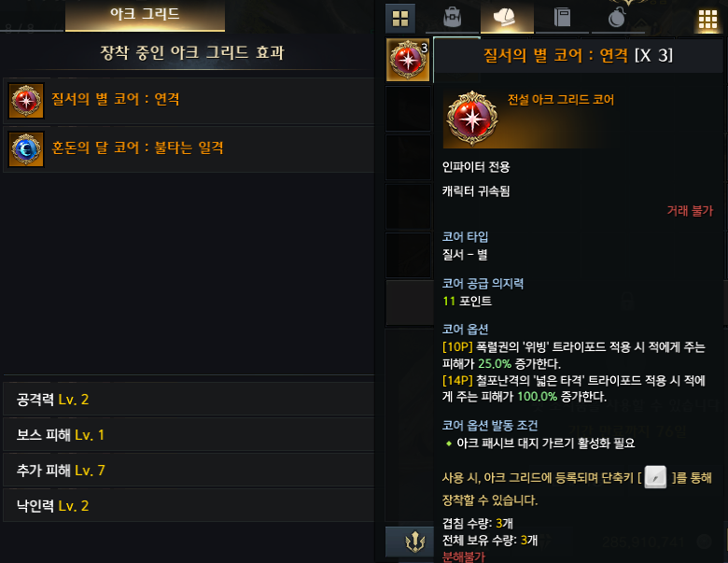The height and width of the screenshot is (563, 728).
Task: Expand the 공격력 Lv. 2 stat row
Action: tap(189, 399)
